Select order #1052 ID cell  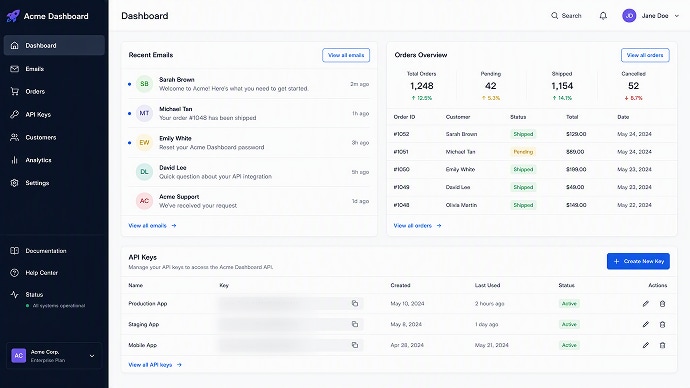point(401,134)
